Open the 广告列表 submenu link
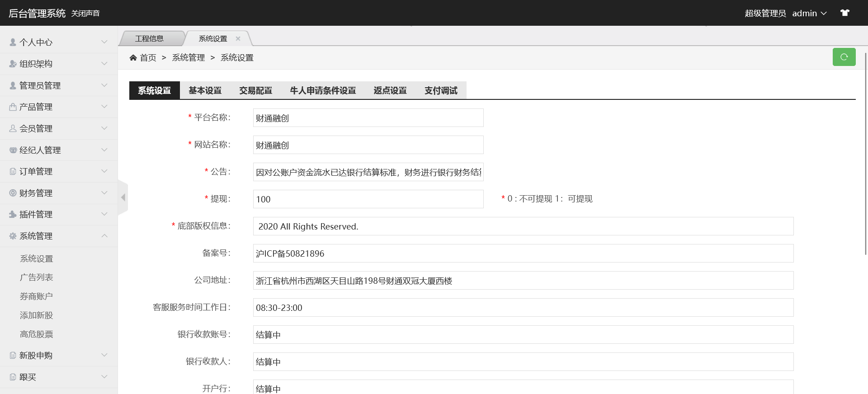This screenshot has height=394, width=868. 37,277
